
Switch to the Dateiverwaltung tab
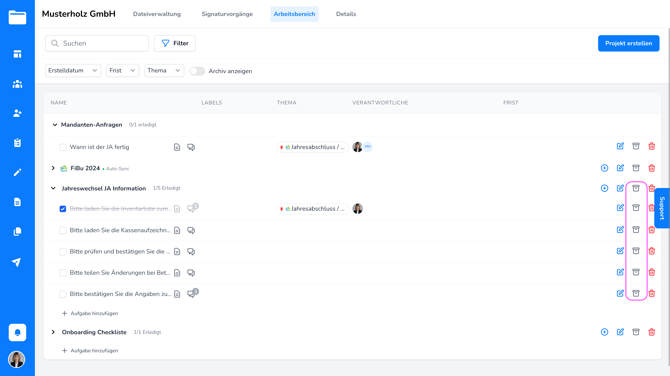pos(157,14)
